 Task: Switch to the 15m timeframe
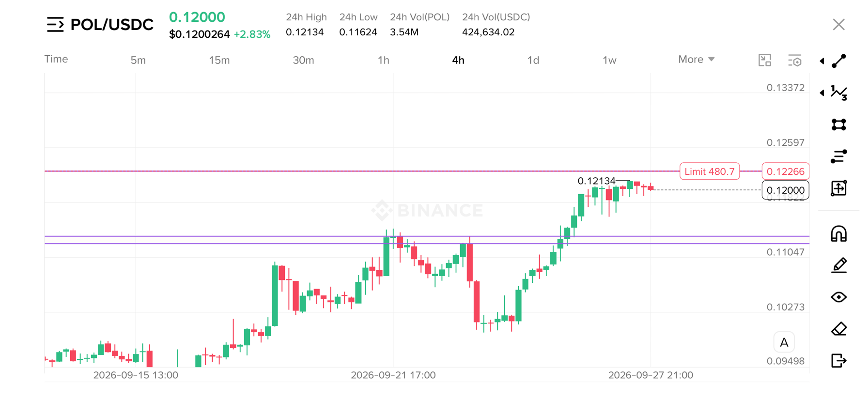(x=219, y=60)
